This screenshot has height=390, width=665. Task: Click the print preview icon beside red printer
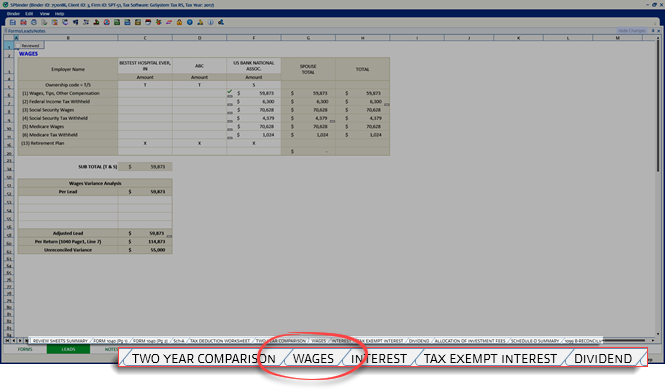tap(34, 22)
